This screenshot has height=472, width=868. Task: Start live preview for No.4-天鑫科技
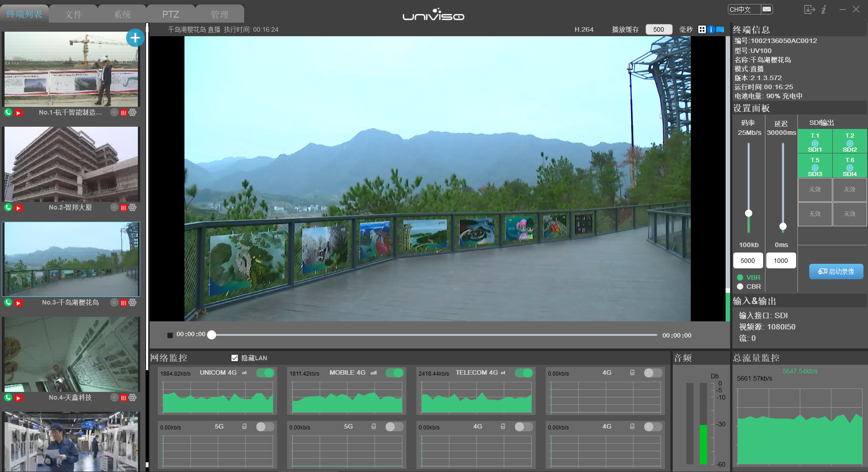tap(19, 398)
